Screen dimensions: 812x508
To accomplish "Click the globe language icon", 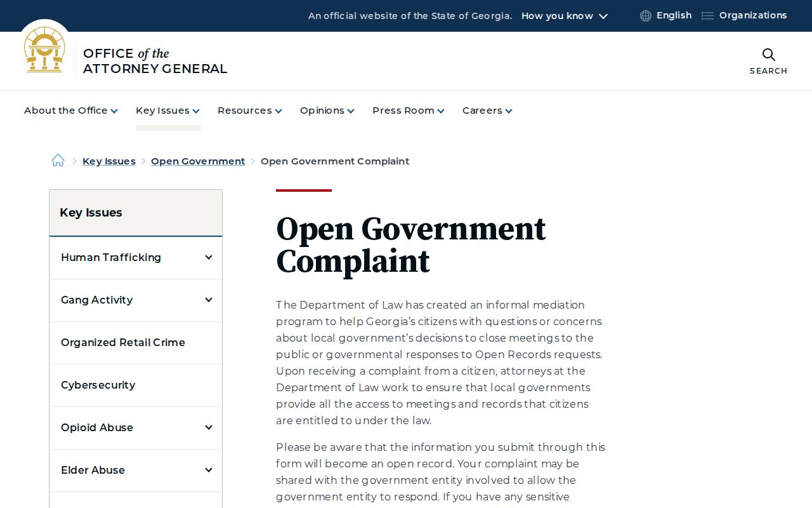I will [x=646, y=16].
